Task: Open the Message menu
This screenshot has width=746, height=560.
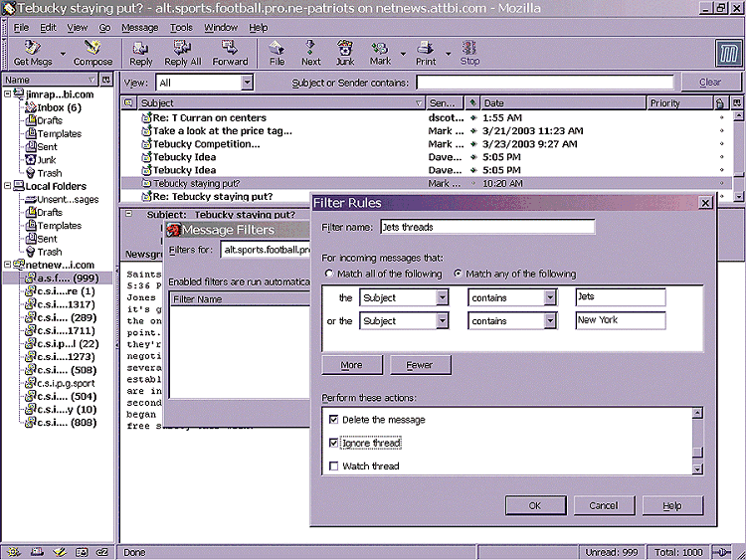Action: point(140,28)
